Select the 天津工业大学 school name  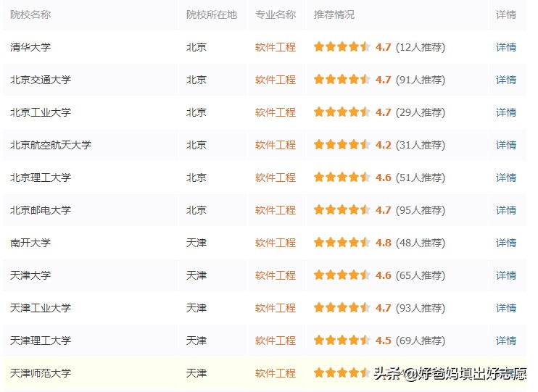[41, 308]
